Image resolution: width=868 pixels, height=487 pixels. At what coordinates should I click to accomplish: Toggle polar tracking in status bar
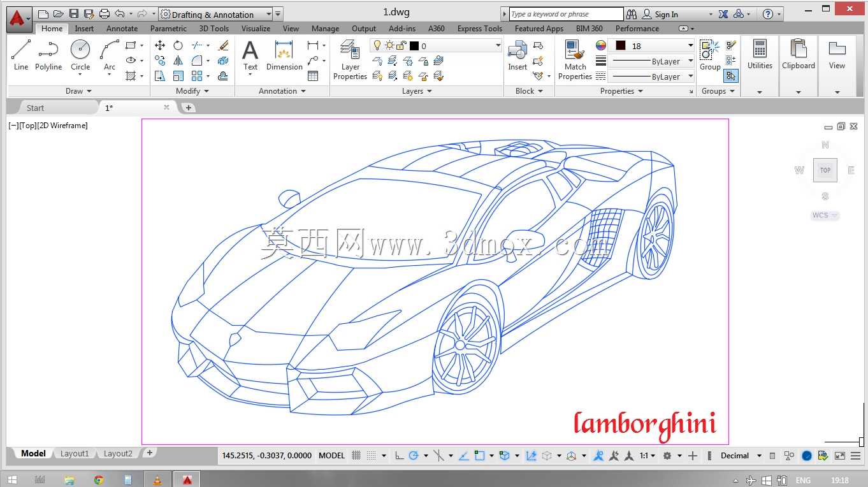tap(414, 455)
